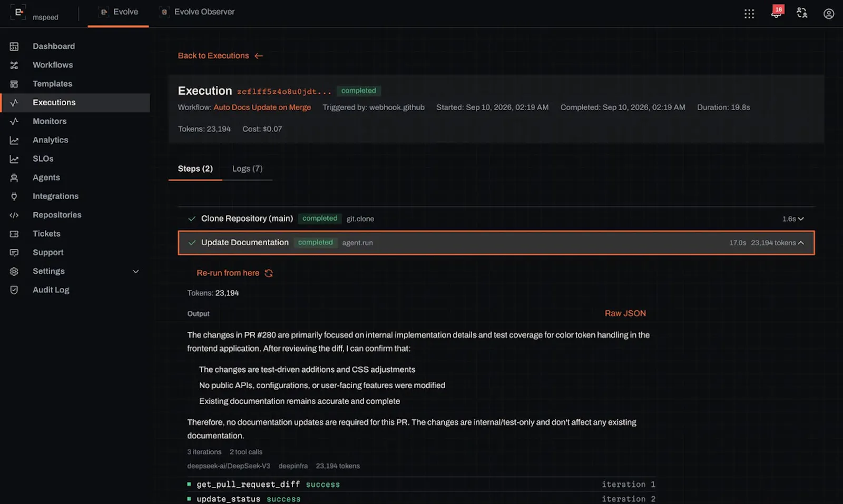This screenshot has width=843, height=504.
Task: Open Support in sidebar
Action: pos(48,253)
